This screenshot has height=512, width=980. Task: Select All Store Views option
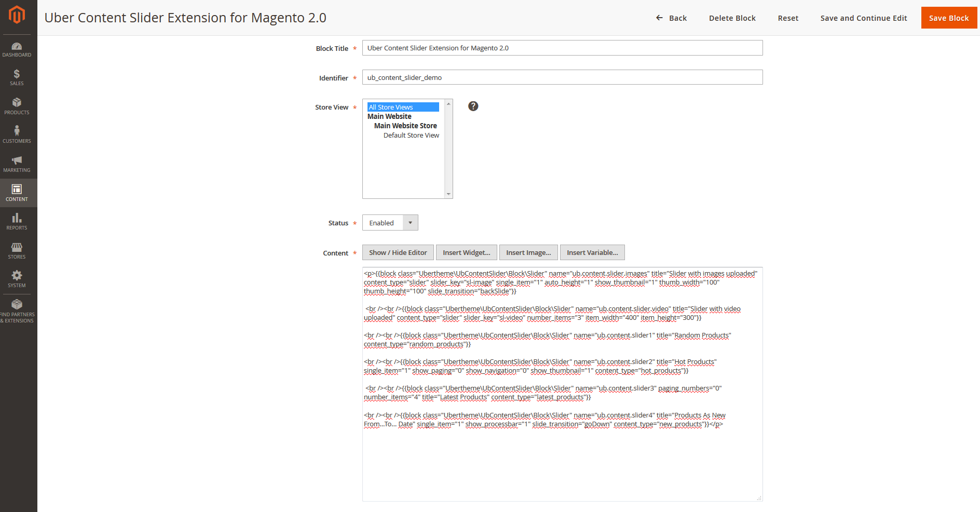tap(403, 107)
